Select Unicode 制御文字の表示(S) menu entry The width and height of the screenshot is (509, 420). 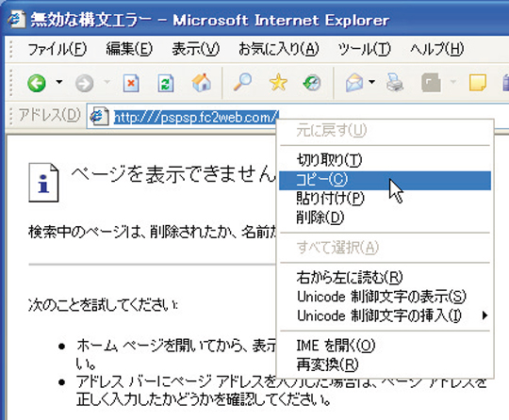point(385,297)
